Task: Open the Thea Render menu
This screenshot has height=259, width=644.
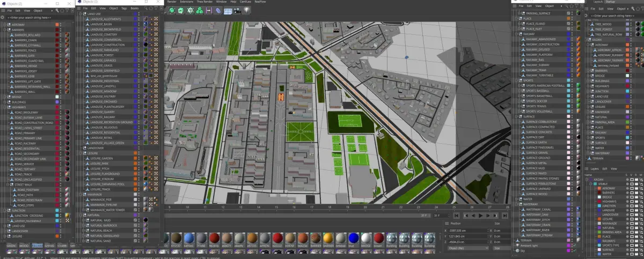Action: point(204,2)
